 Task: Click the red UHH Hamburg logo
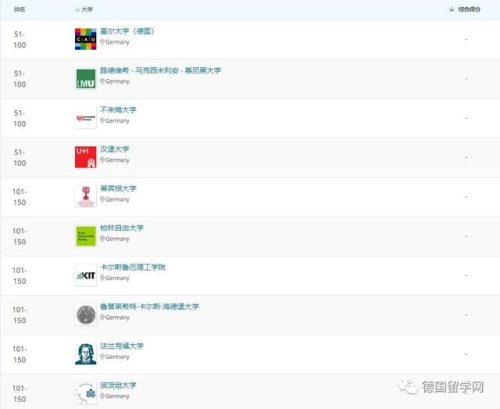tap(86, 157)
